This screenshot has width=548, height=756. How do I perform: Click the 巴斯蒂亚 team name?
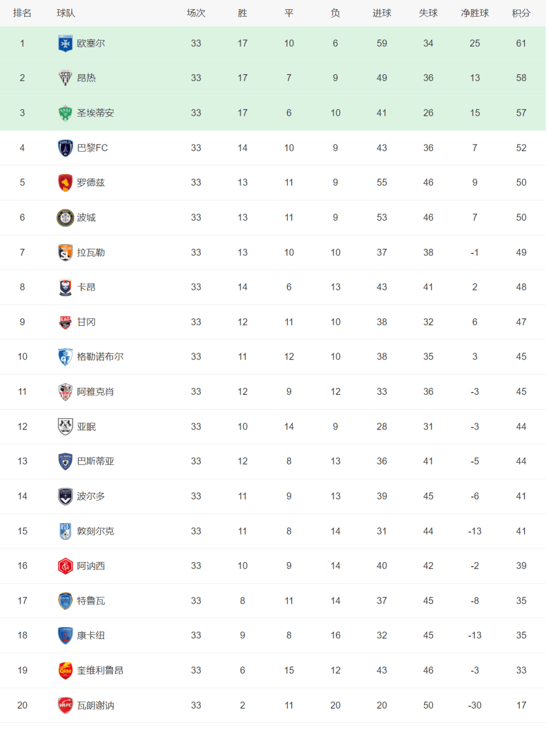(x=95, y=461)
